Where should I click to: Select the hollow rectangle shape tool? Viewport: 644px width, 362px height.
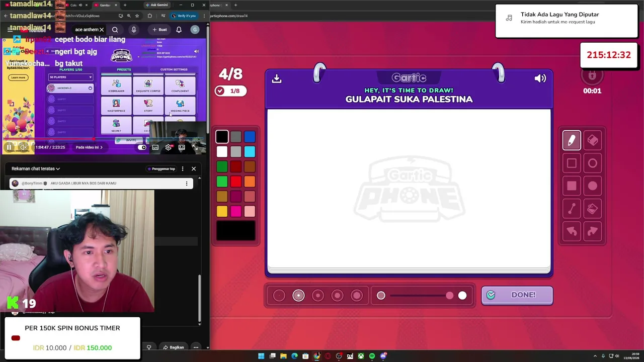572,163
